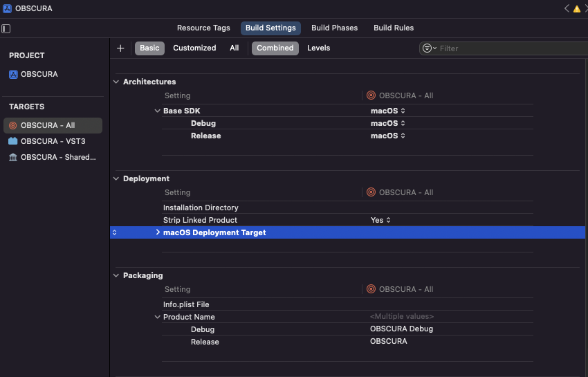Open Strip Linked Product Yes popup
The height and width of the screenshot is (377, 588).
click(380, 220)
